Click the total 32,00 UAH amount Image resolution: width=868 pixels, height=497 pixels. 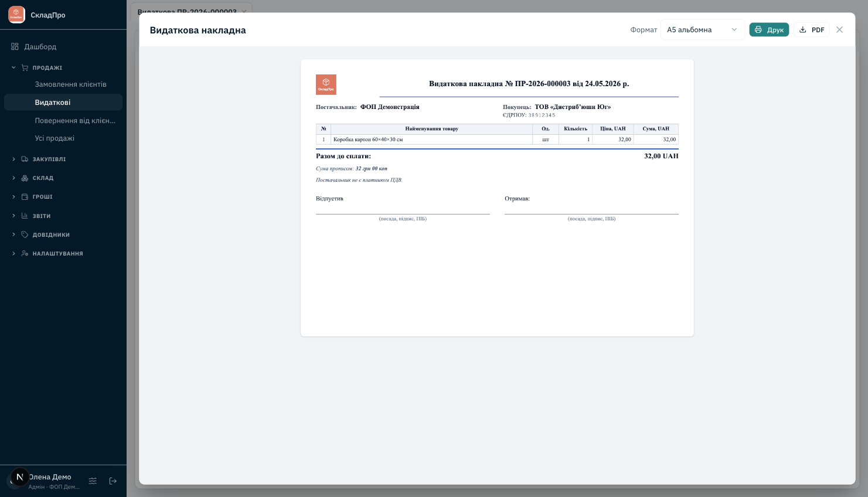[661, 156]
